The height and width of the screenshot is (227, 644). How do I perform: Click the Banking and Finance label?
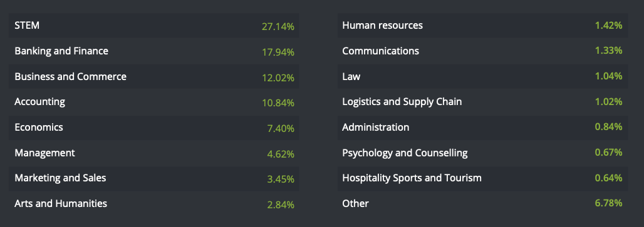pyautogui.click(x=61, y=51)
